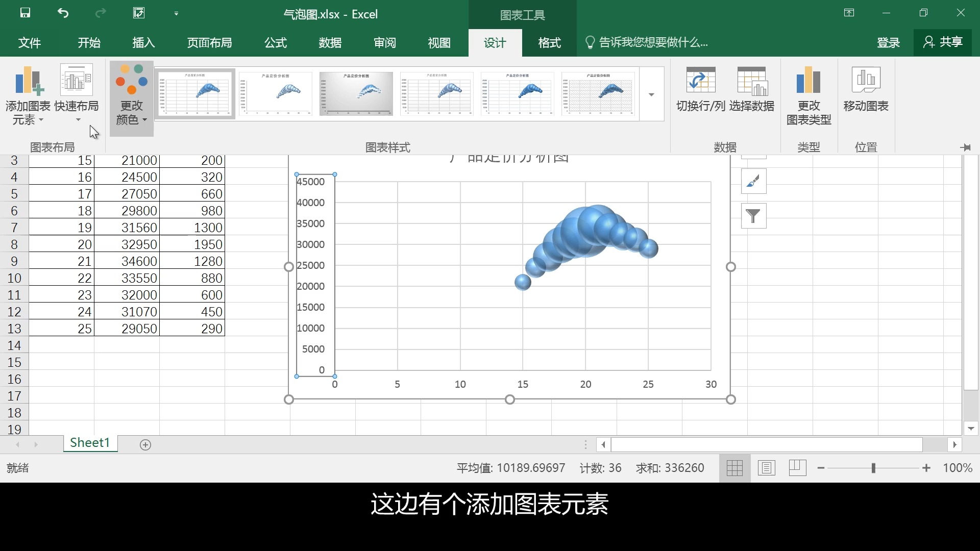Switch to the 审阅 tab
The height and width of the screenshot is (551, 980).
pos(385,43)
